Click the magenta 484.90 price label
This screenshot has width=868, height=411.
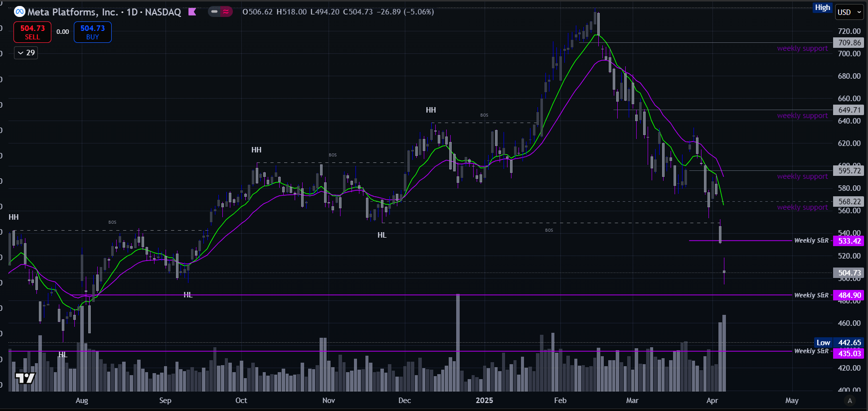(849, 295)
